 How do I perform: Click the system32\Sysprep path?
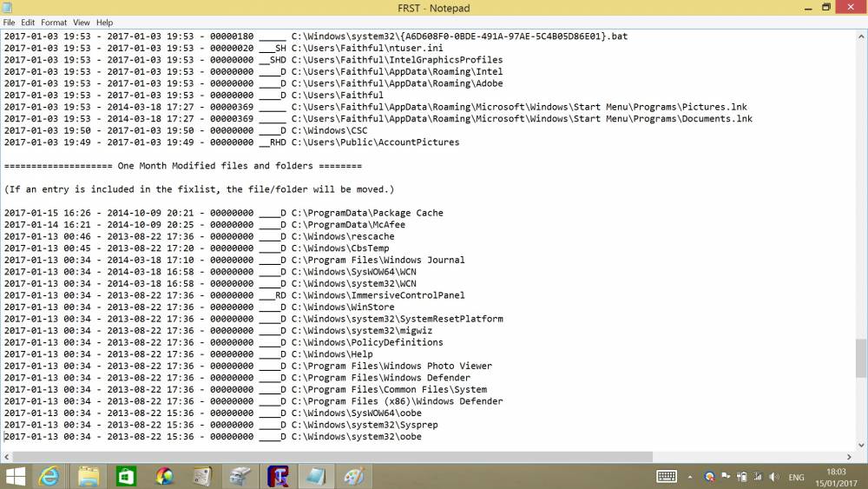coord(365,425)
